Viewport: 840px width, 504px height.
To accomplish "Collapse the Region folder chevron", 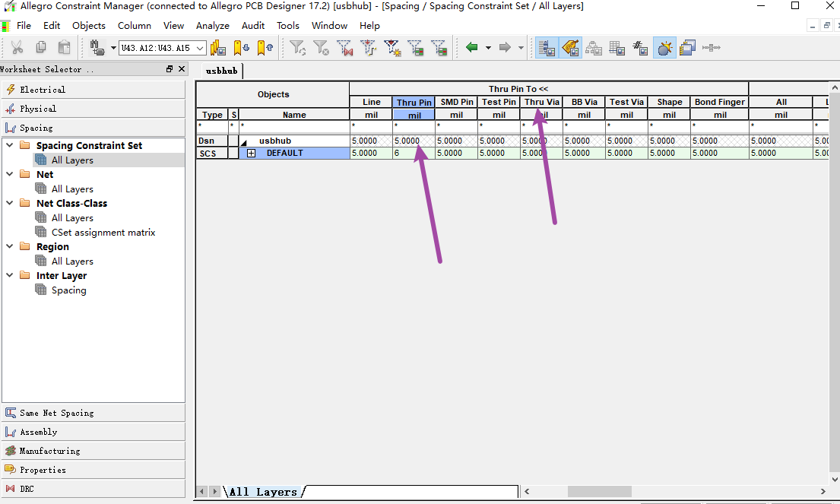I will tap(10, 246).
